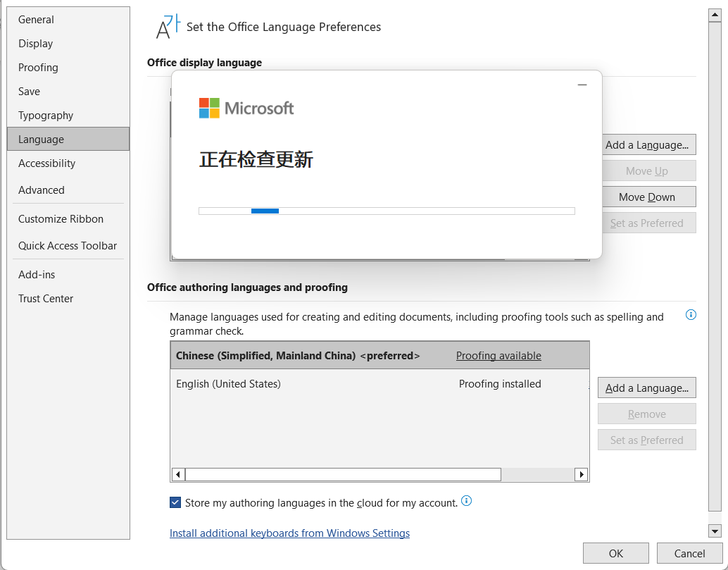Click the horizontal scrollbar thumb in authoring list

click(x=343, y=475)
